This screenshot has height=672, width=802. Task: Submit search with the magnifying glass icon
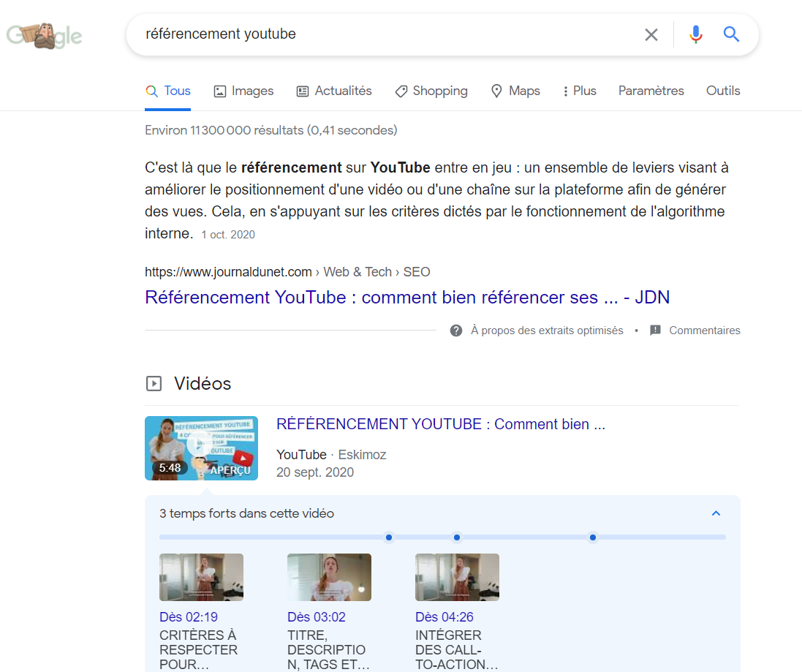[x=731, y=34]
